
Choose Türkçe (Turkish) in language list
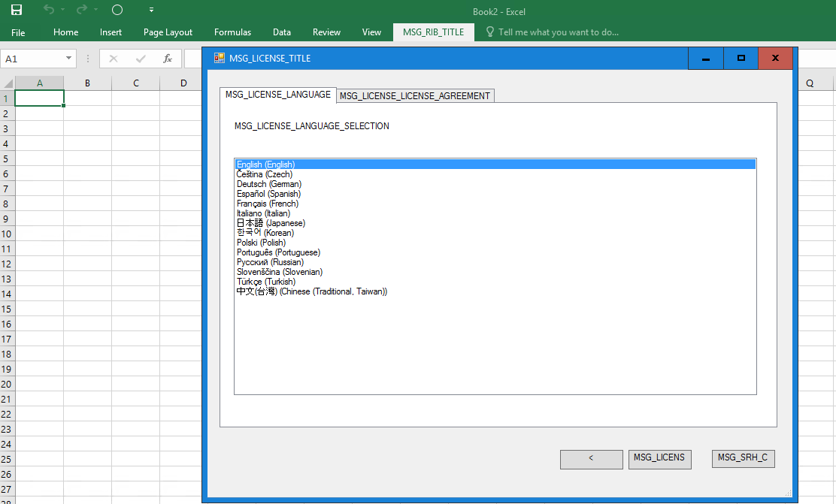[x=495, y=282]
